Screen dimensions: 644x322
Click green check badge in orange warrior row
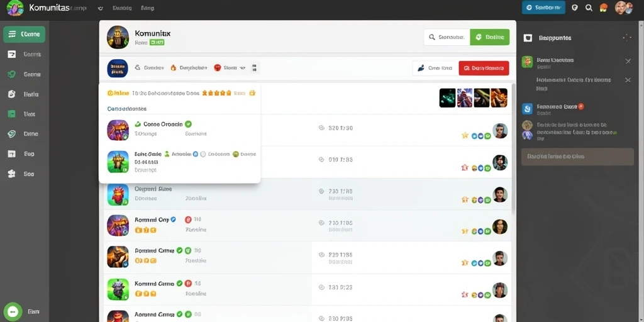pos(179,250)
